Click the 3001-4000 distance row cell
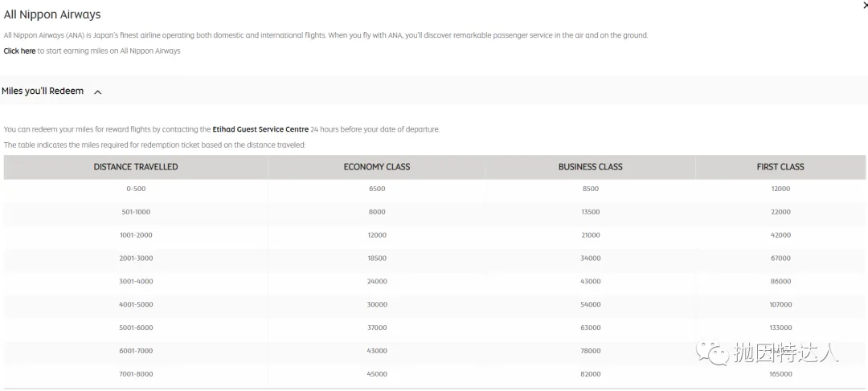Viewport: 868px width, 391px height. point(136,282)
